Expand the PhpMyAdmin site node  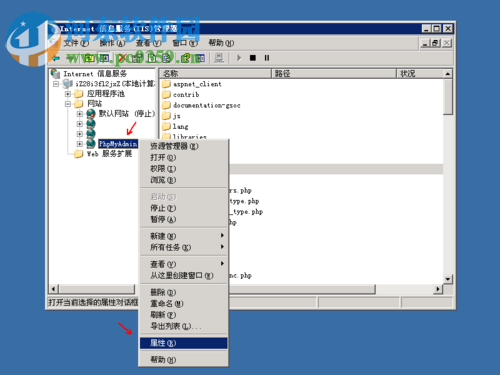point(80,144)
